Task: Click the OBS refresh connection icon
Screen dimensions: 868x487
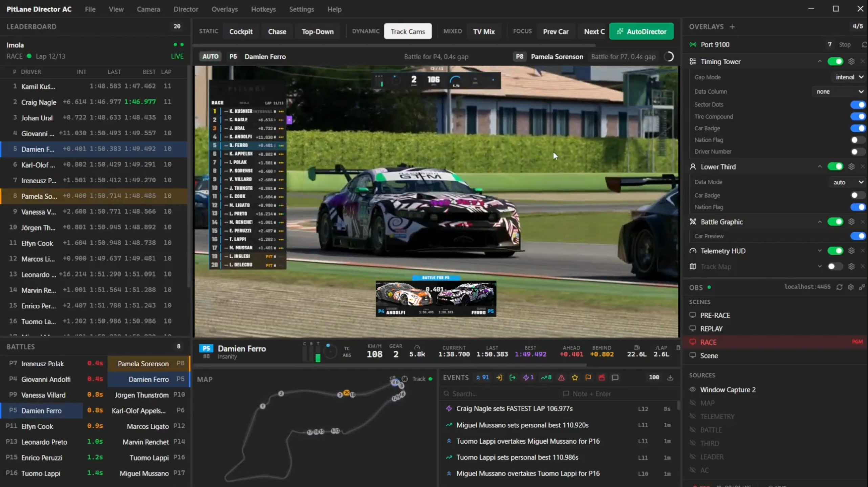Action: coord(839,287)
